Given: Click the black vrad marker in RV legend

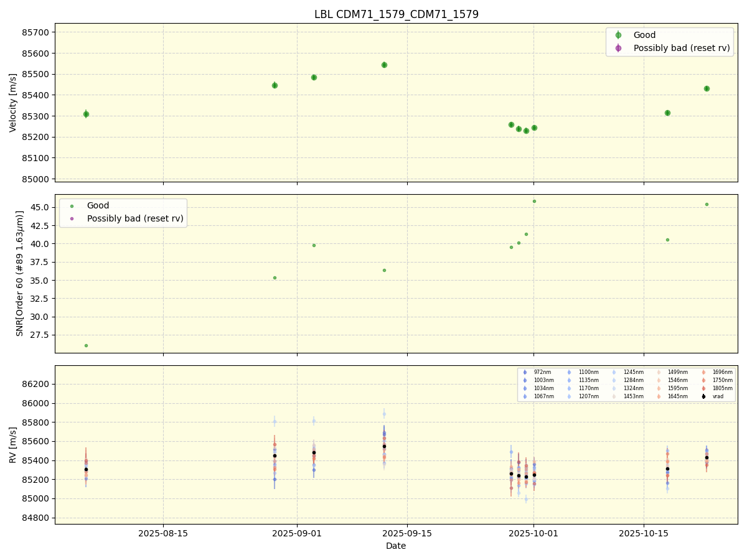Looking at the screenshot, I should 703,396.
